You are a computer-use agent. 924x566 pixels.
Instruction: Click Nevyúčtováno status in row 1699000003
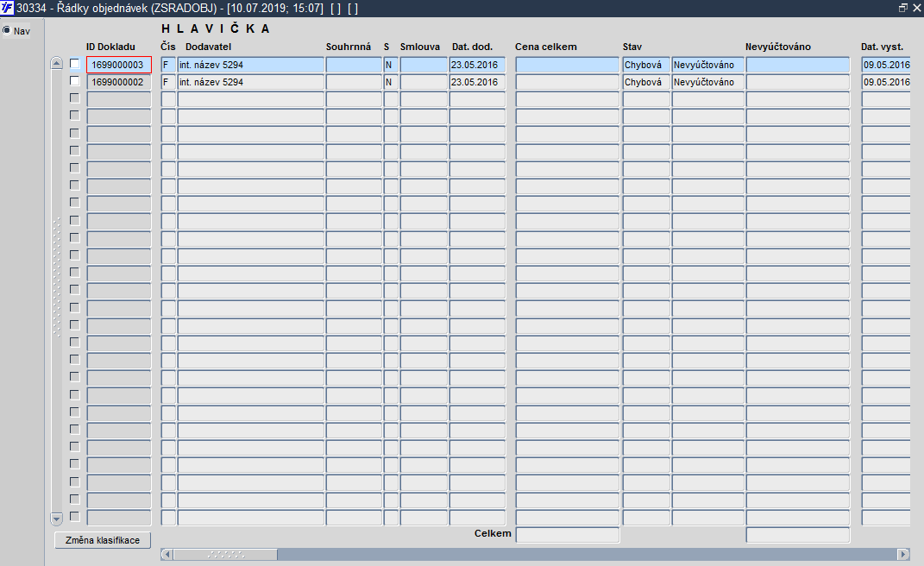click(x=708, y=65)
